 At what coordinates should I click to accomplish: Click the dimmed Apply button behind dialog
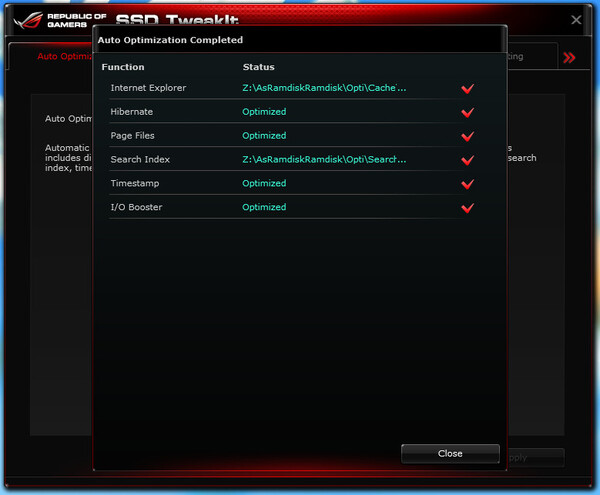[x=536, y=458]
